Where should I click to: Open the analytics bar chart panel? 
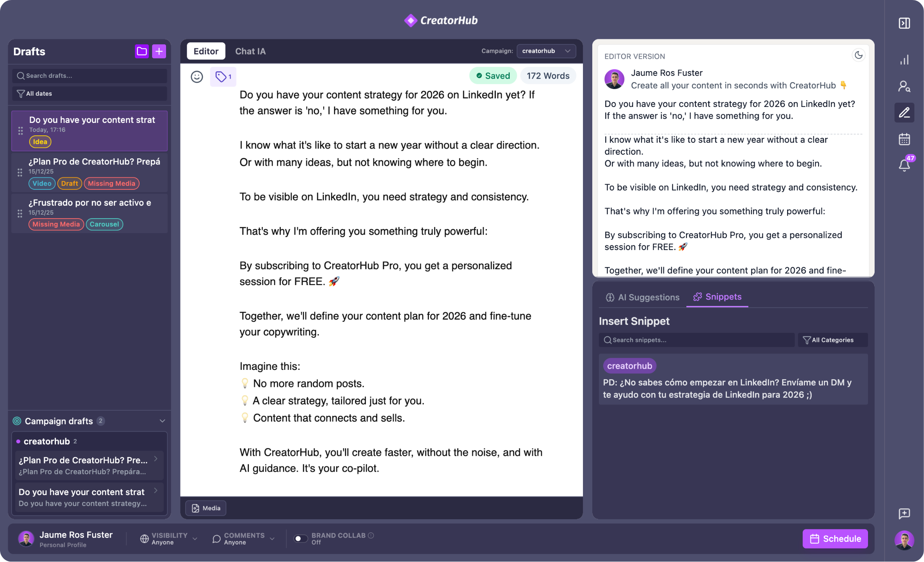(x=904, y=60)
